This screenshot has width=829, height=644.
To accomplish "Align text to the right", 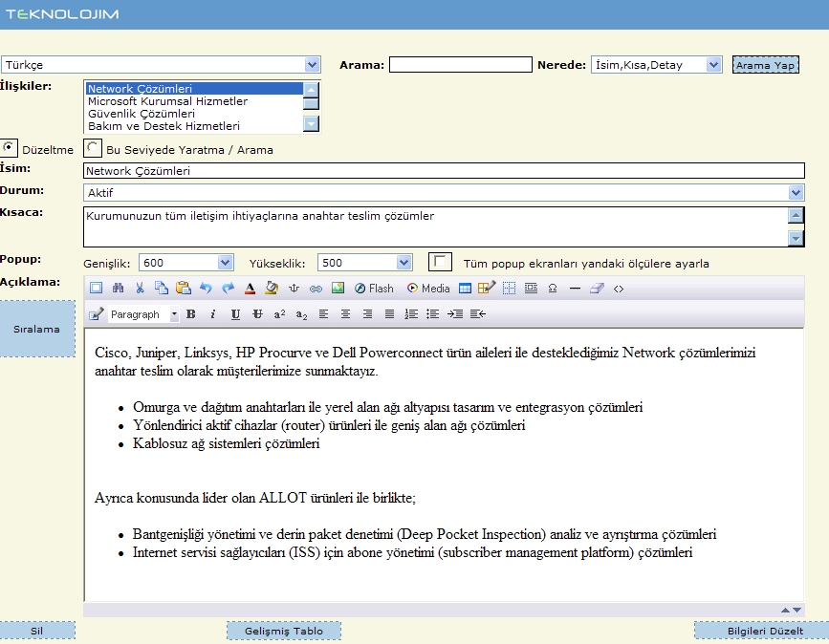I will (x=367, y=314).
